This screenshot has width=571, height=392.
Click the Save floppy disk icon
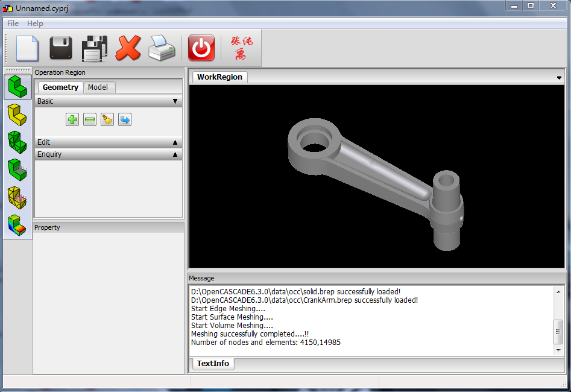coord(61,48)
